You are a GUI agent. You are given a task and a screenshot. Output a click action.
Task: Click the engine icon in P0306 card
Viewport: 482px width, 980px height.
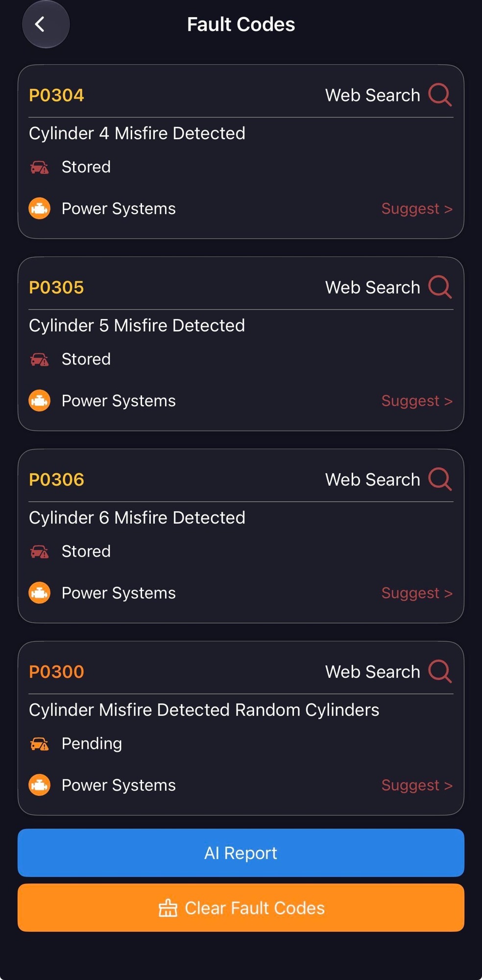(x=40, y=593)
